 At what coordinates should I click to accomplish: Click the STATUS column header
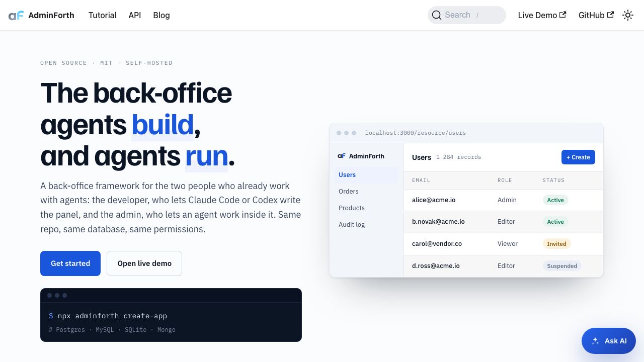tap(553, 180)
